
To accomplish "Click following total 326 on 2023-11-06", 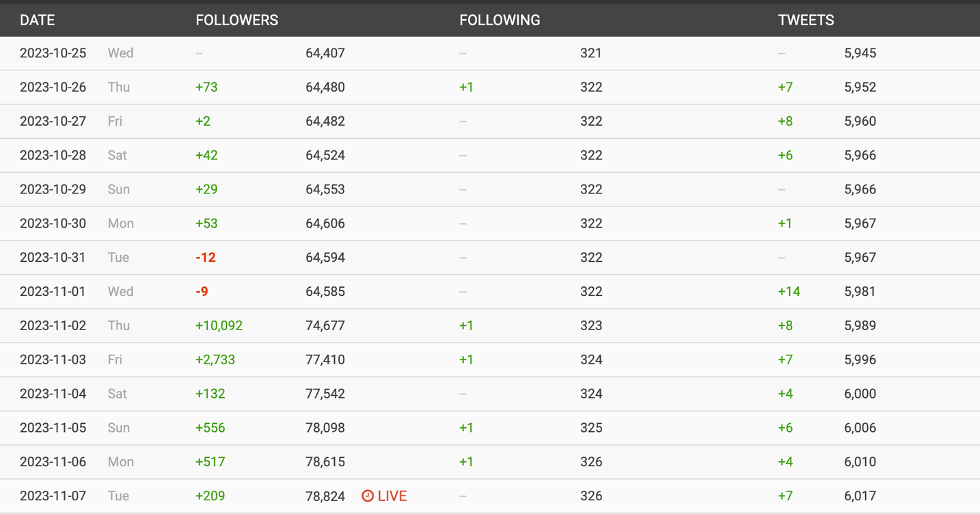I will (x=591, y=462).
